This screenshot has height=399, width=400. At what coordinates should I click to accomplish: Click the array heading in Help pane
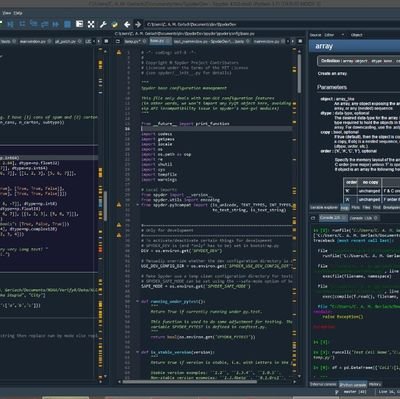coord(324,46)
